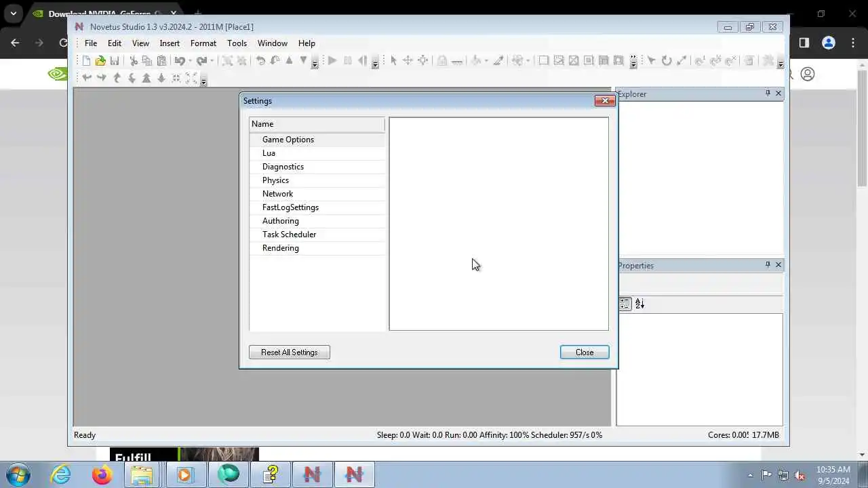The height and width of the screenshot is (488, 868).
Task: Open the Window menu
Action: pyautogui.click(x=273, y=43)
